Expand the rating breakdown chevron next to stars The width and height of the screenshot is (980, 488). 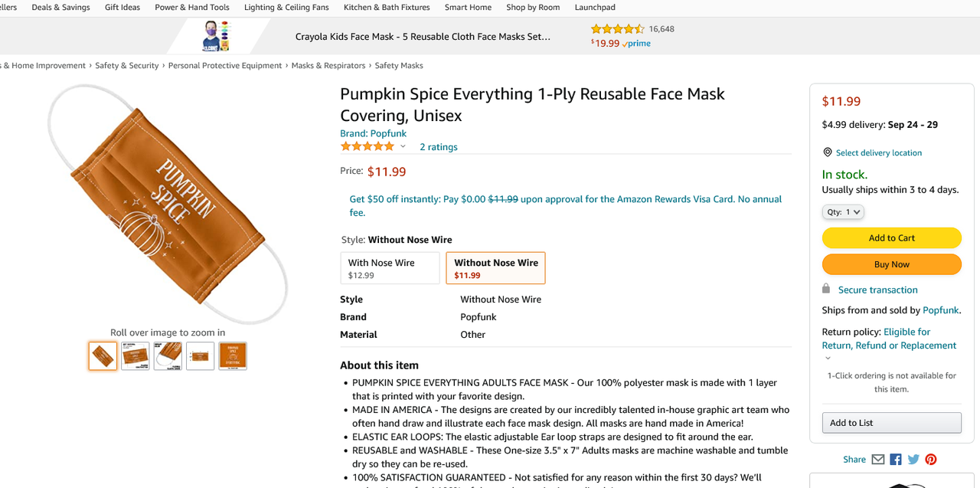click(403, 146)
